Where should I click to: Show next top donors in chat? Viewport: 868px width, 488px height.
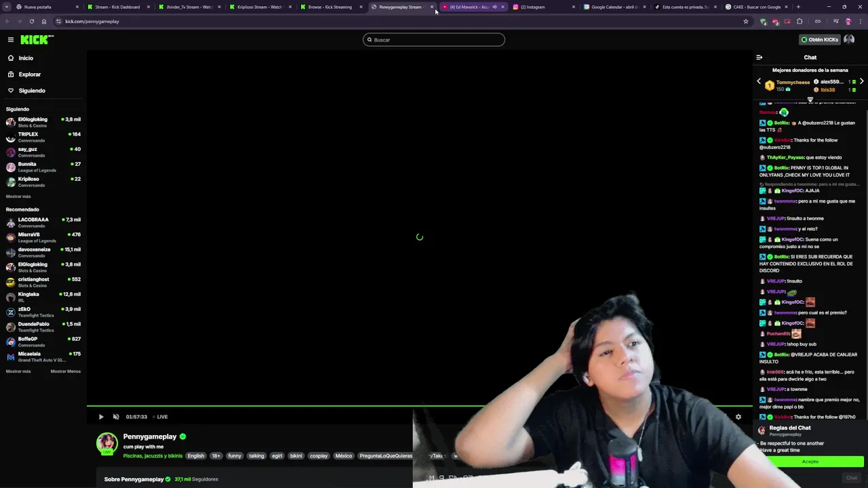[861, 81]
